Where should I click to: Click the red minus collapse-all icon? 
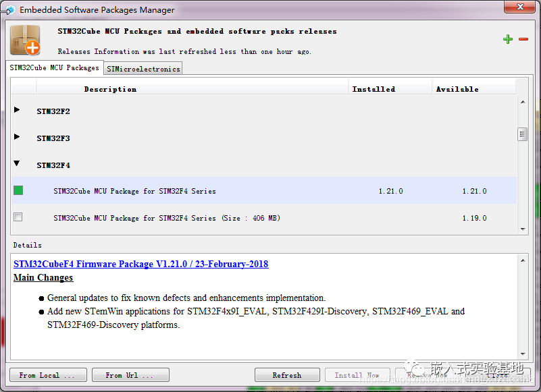[x=523, y=39]
